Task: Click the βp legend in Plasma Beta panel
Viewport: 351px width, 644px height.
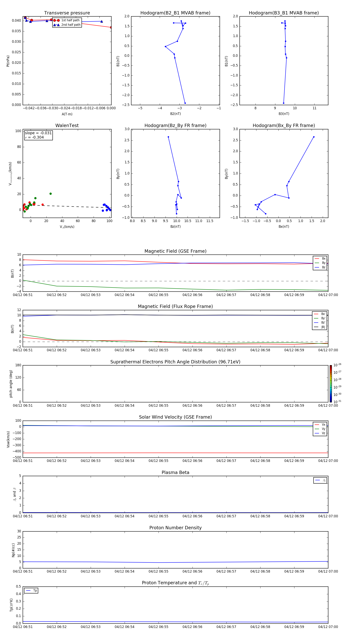Action: tap(320, 480)
